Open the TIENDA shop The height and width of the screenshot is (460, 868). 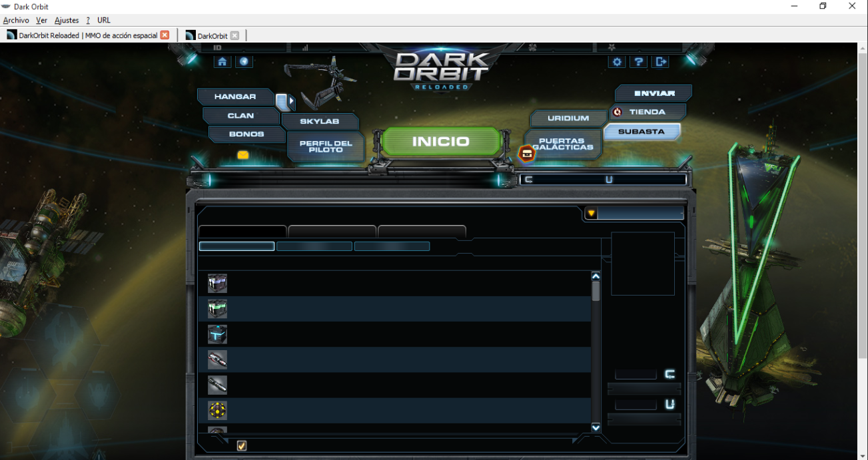647,112
